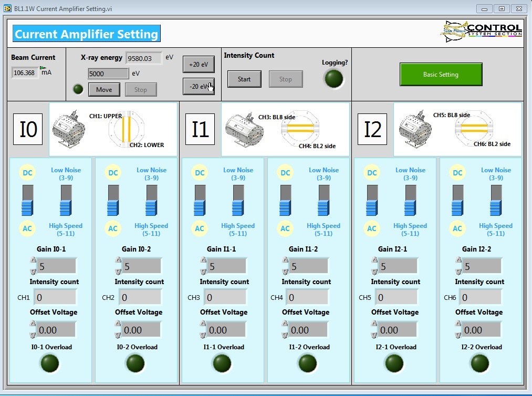
Task: Open the green Basic Setting button
Action: (441, 74)
